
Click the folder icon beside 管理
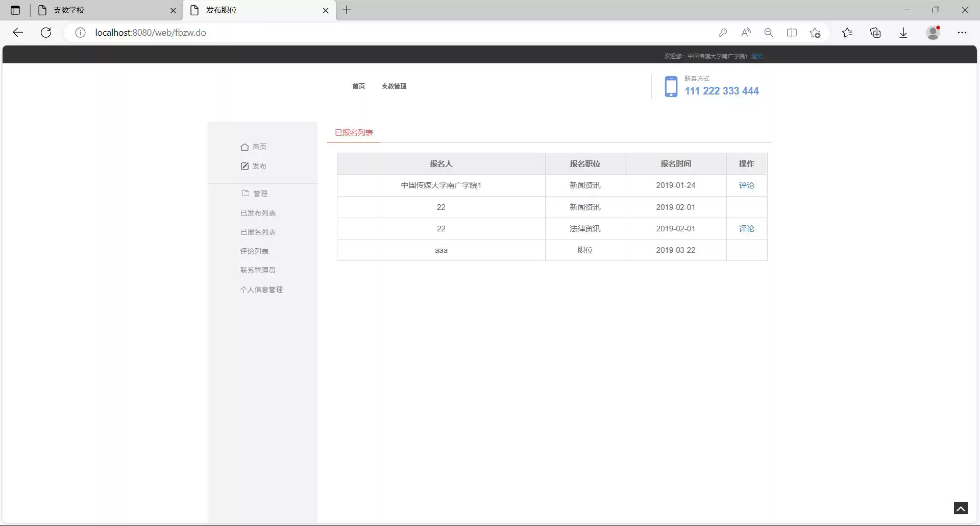[x=246, y=193]
